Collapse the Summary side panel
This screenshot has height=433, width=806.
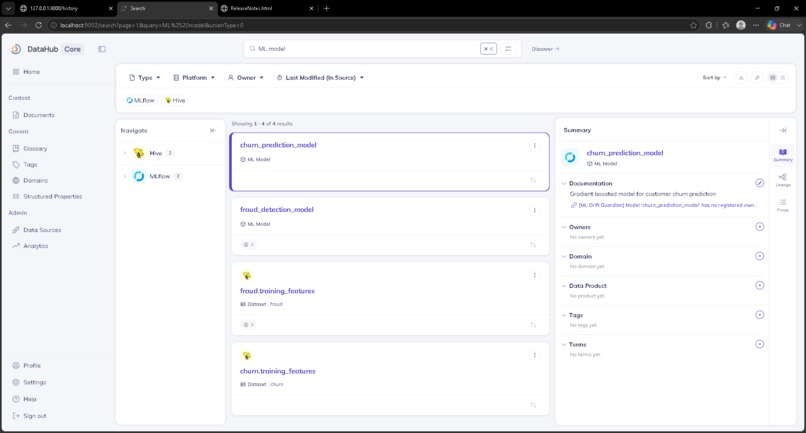(783, 131)
